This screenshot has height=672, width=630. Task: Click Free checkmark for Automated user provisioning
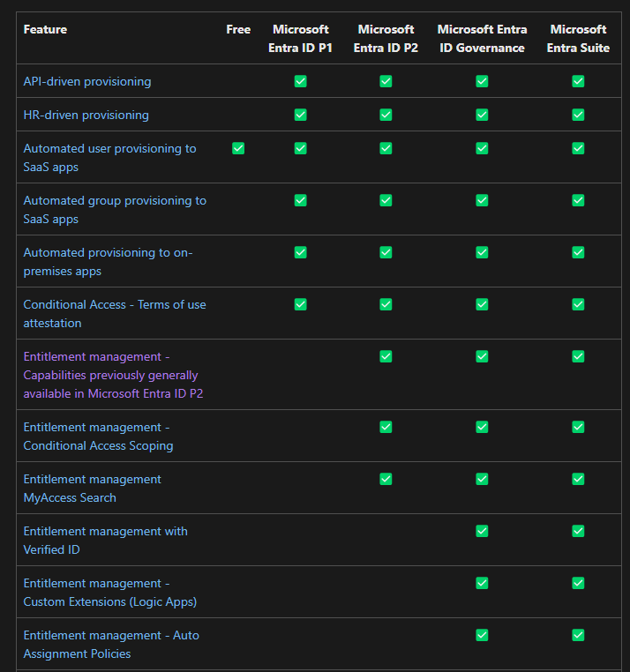point(238,148)
